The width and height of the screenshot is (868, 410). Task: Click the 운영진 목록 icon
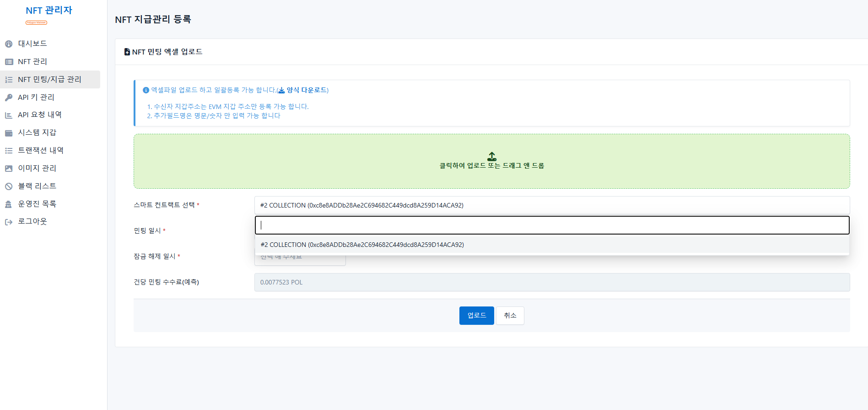point(9,204)
